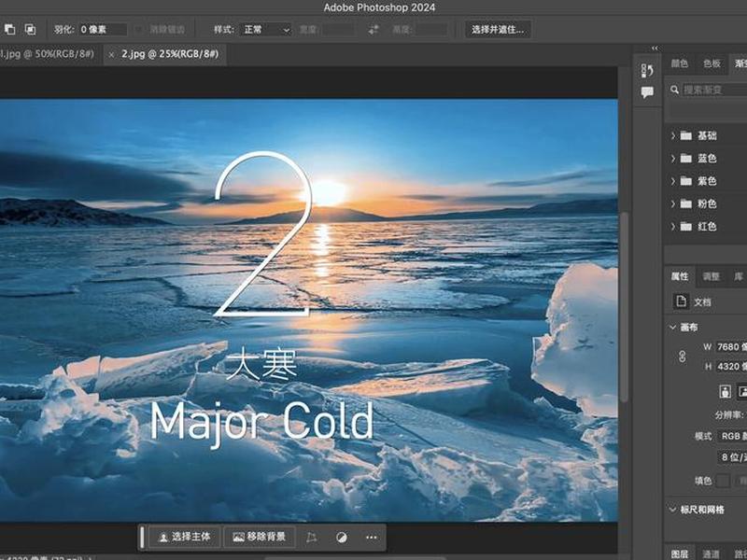Viewport: 747px width, 560px height.
Task: Open the 模式 RGB color mode dropdown
Action: pos(733,436)
